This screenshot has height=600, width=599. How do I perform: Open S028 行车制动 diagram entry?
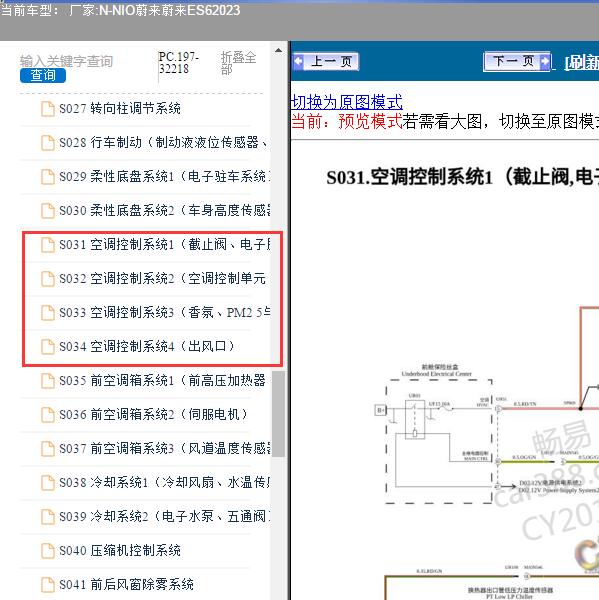click(164, 143)
